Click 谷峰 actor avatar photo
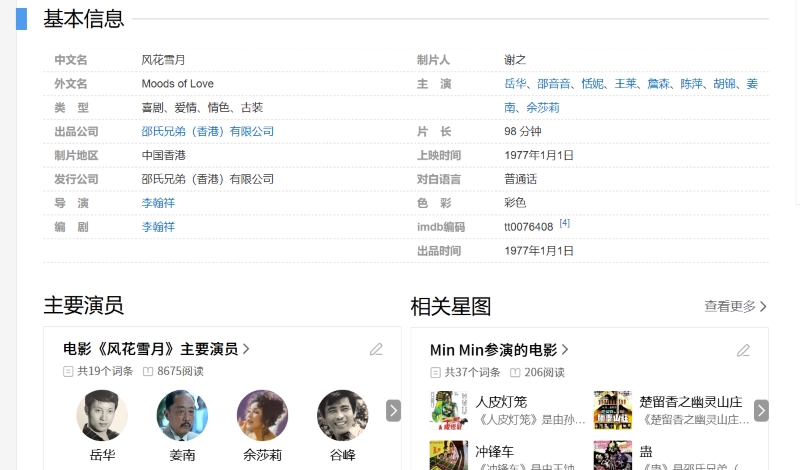Image resolution: width=800 pixels, height=470 pixels. click(x=342, y=415)
